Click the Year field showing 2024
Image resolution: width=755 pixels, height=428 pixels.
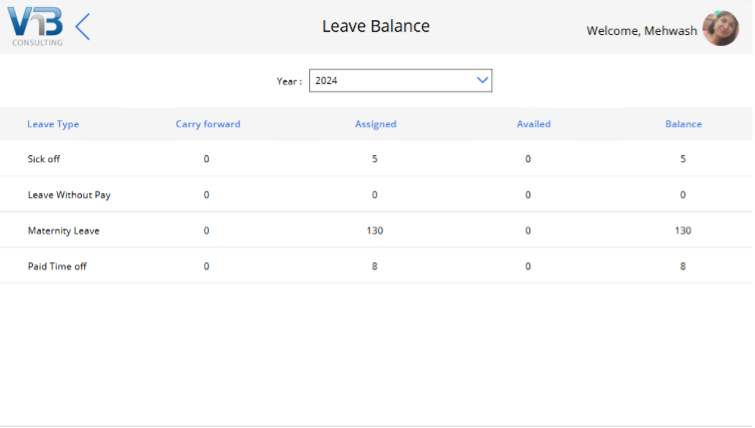pos(400,80)
